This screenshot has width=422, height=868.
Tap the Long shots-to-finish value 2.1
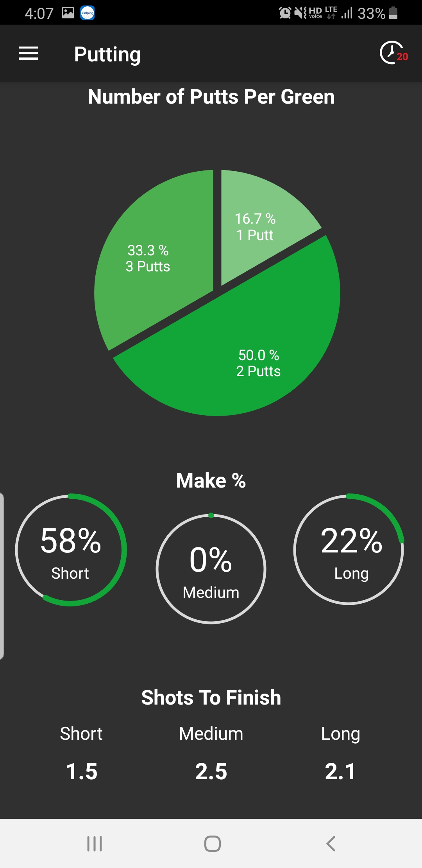(x=340, y=771)
